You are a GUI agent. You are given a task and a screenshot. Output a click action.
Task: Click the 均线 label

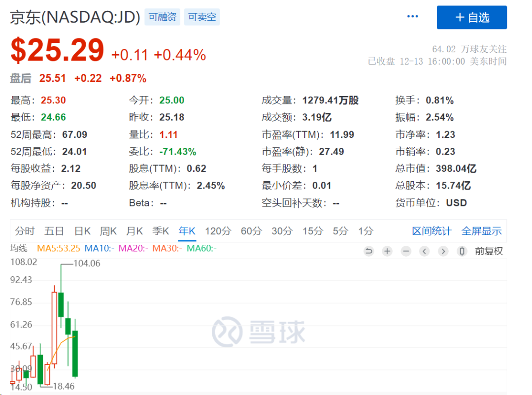(19, 248)
